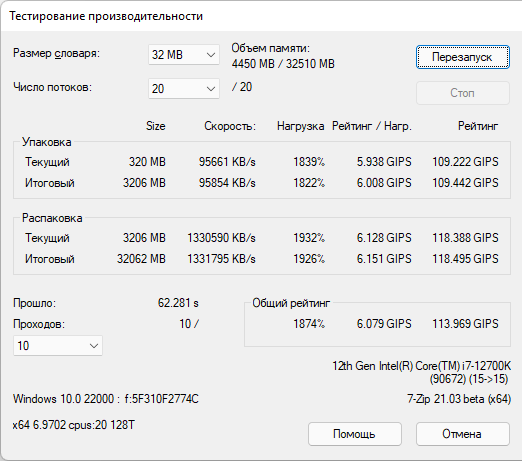This screenshot has width=522, height=461.
Task: Click unpacking total size 32062 MB
Action: (141, 259)
